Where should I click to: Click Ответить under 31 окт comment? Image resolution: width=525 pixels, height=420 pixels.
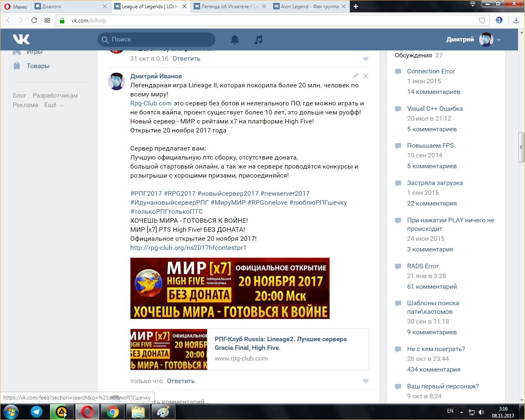click(x=186, y=59)
